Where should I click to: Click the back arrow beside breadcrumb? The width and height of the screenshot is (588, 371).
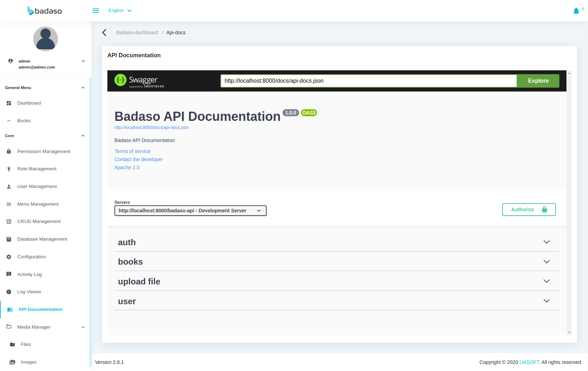click(x=104, y=33)
